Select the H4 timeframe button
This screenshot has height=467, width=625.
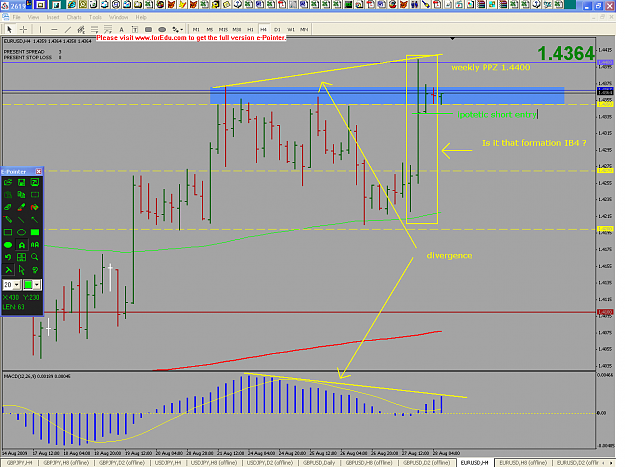(263, 29)
